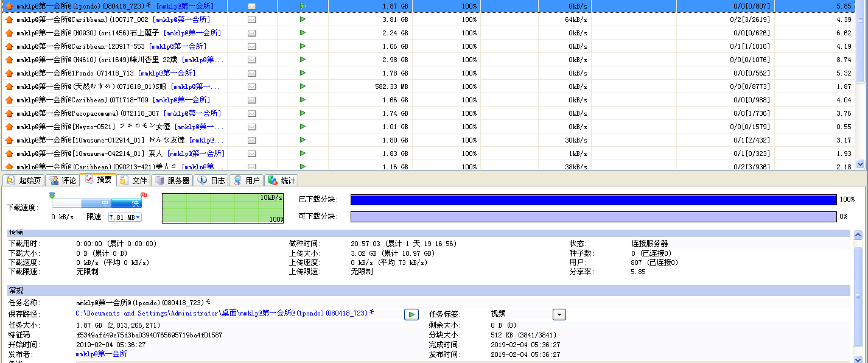868x363 pixels.
Task: Open the 限速 speed limit dropdown
Action: [125, 217]
